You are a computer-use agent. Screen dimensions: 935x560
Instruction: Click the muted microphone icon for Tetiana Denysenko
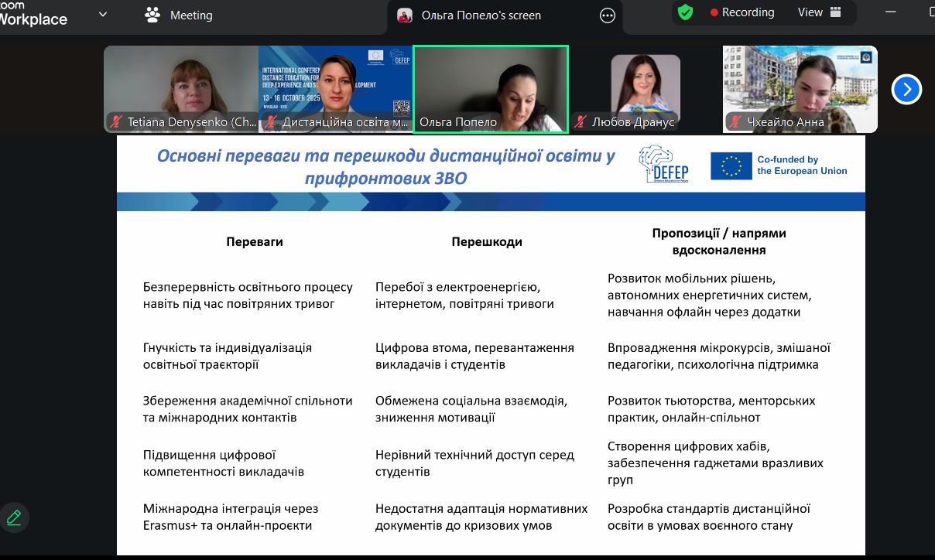[x=117, y=122]
